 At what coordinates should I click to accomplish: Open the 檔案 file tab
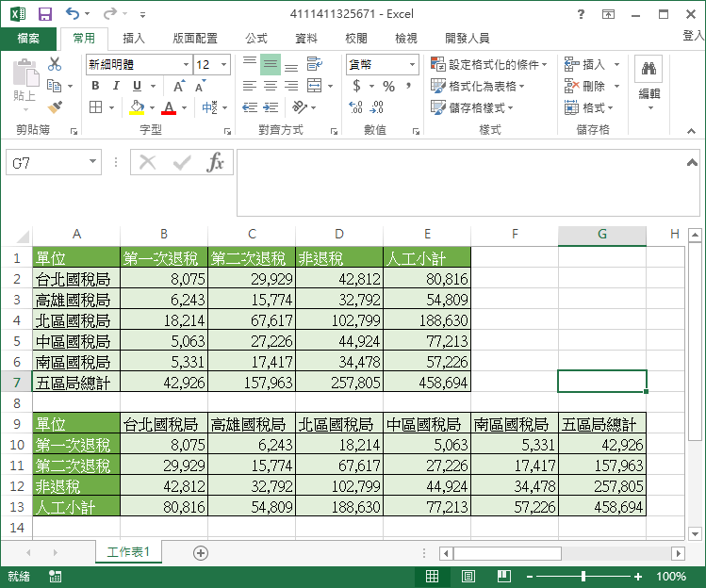pos(28,39)
